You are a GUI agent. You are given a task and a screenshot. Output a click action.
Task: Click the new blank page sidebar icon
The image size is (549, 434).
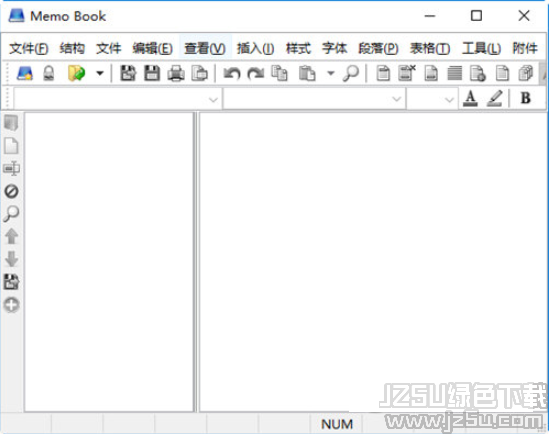point(11,146)
